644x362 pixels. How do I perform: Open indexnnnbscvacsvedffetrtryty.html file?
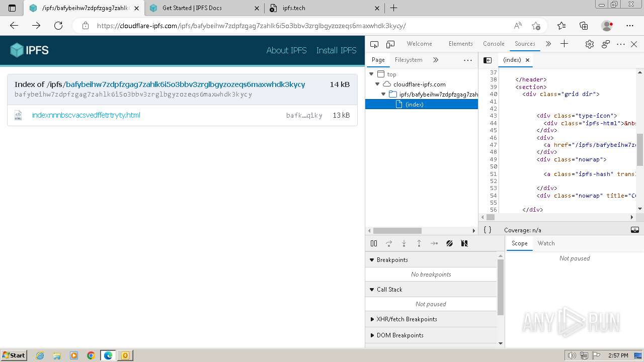pos(86,115)
